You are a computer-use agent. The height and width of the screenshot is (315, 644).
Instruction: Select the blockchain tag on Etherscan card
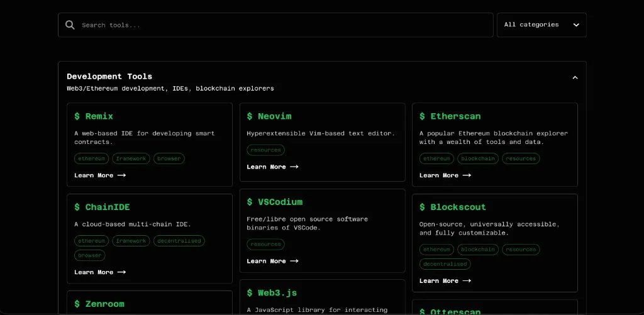[478, 158]
